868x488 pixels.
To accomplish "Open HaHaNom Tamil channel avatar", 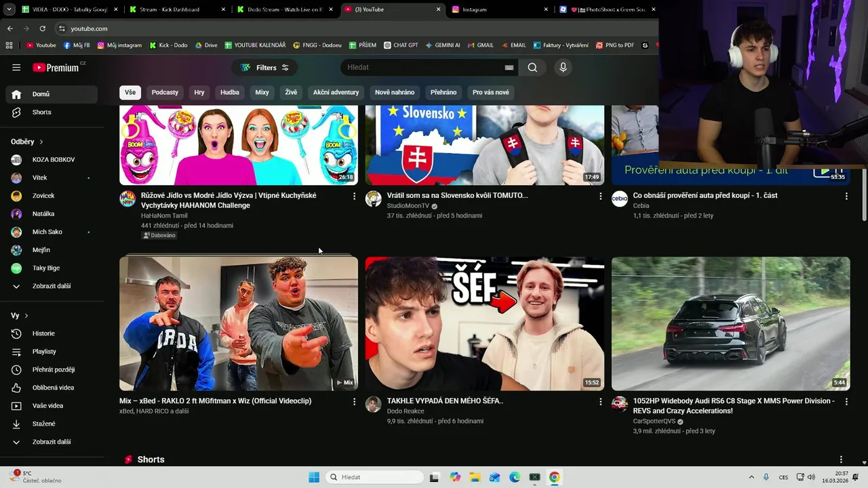I will coord(127,199).
